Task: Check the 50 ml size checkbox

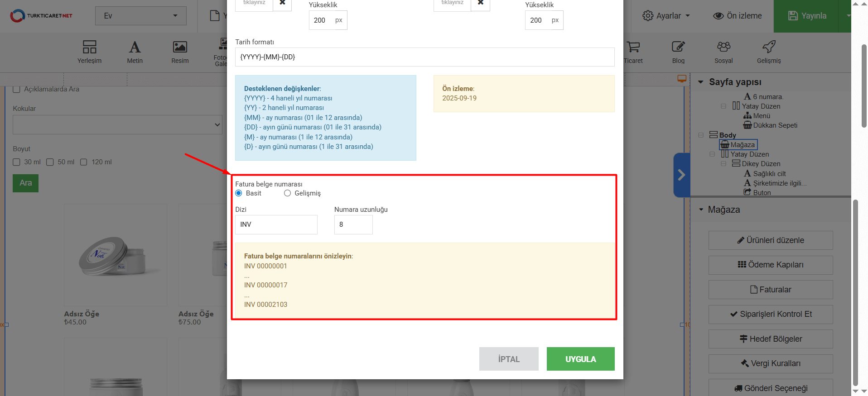Action: coord(50,162)
